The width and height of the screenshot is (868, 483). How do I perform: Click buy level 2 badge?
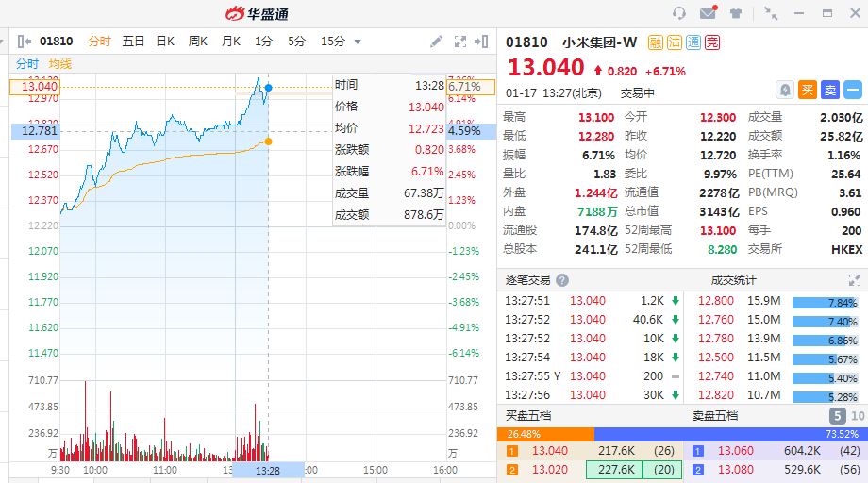tap(512, 471)
